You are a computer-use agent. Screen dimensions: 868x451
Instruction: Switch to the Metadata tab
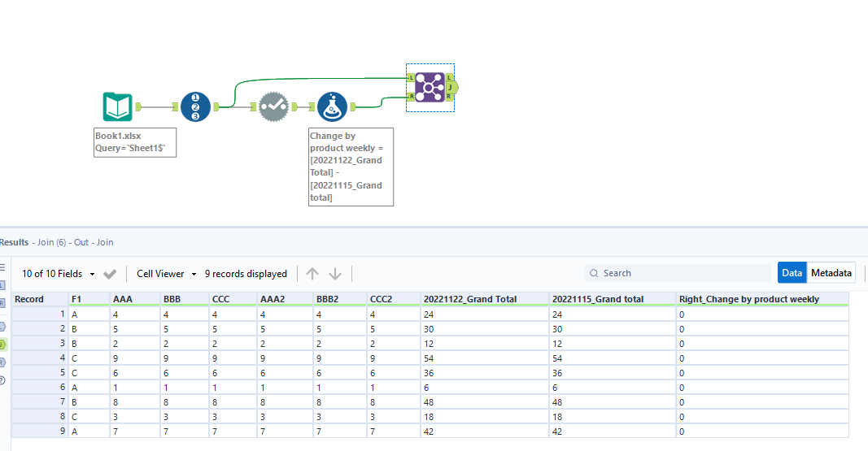pos(831,273)
